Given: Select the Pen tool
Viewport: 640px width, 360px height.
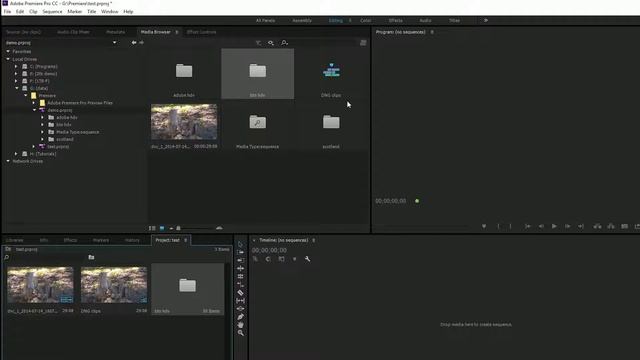Looking at the screenshot, I should (x=240, y=317).
